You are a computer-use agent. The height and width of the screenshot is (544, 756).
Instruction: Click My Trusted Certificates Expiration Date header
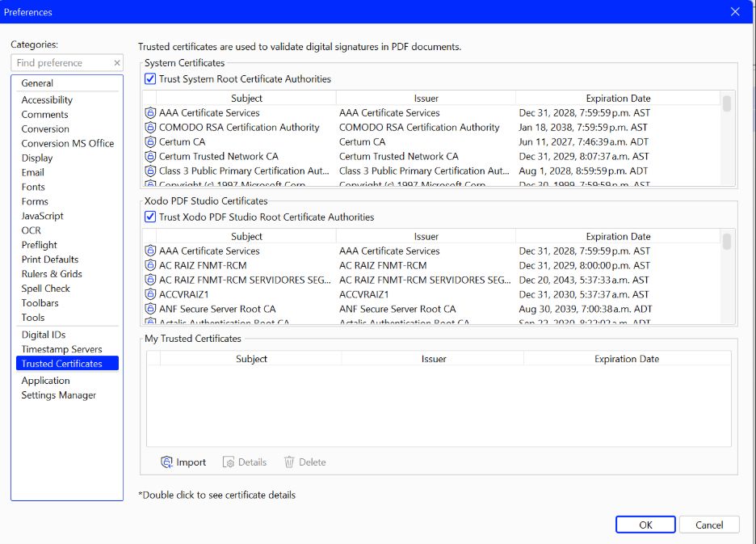627,359
